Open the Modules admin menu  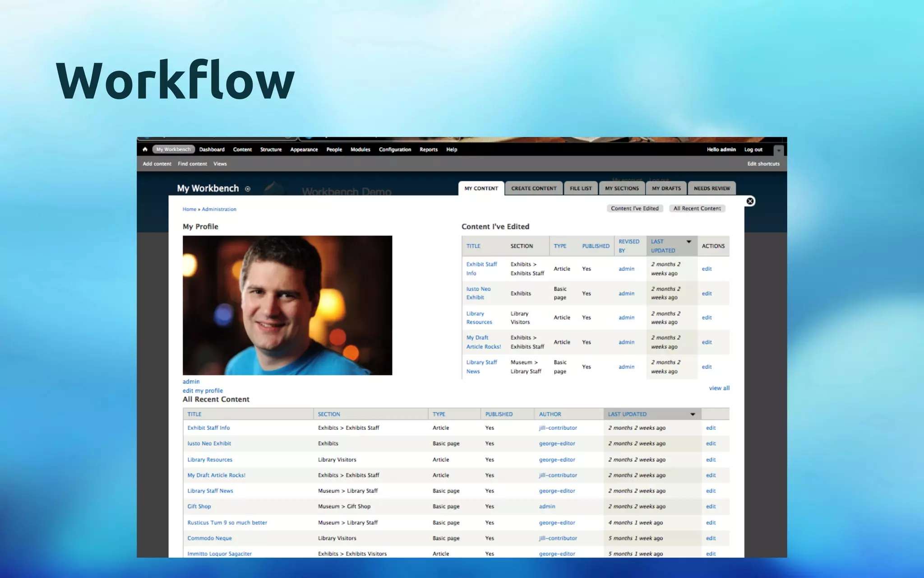click(x=360, y=149)
